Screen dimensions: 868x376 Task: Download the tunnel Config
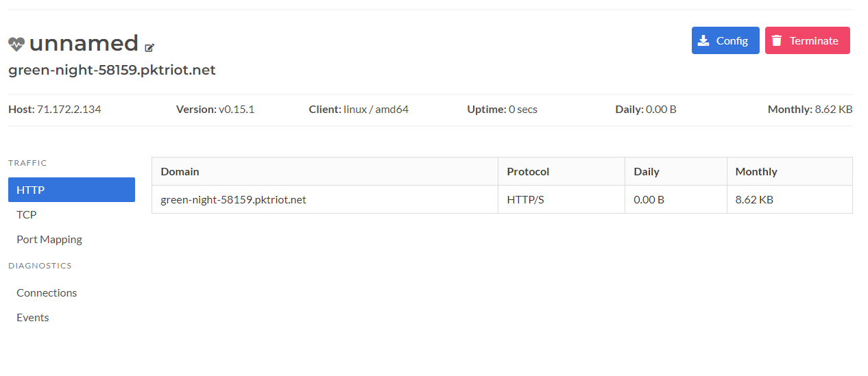tap(725, 40)
